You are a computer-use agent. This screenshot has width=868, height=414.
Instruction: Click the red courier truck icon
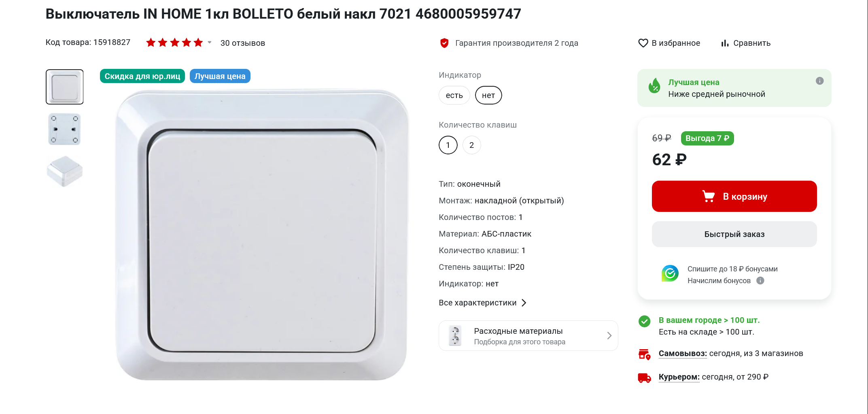(x=644, y=378)
